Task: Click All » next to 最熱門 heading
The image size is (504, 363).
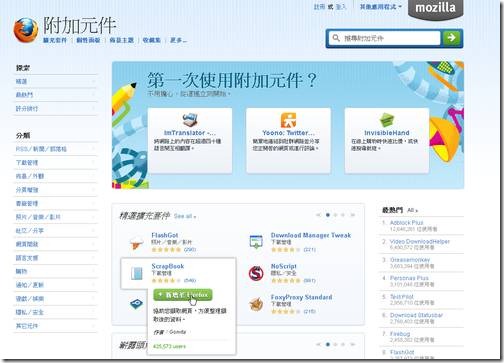Action: point(412,210)
